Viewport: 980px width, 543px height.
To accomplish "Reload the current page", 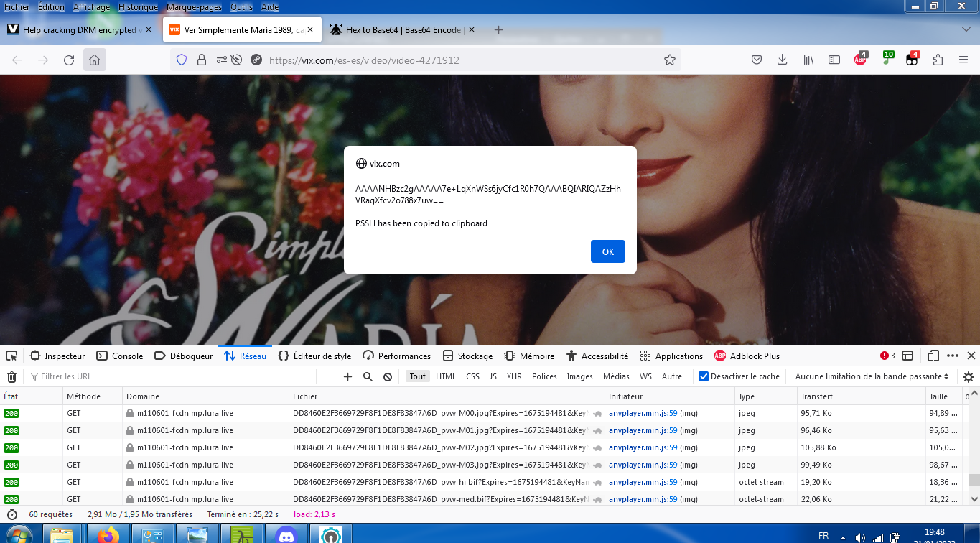I will click(69, 60).
